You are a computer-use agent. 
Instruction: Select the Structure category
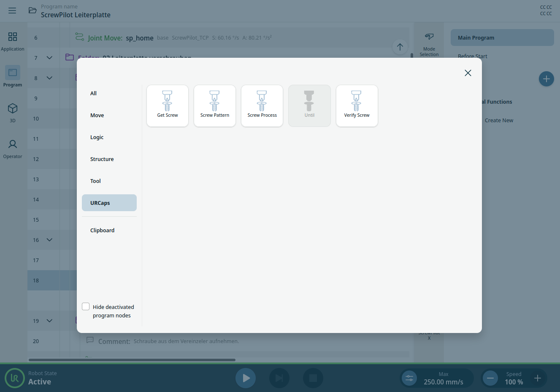point(109,159)
